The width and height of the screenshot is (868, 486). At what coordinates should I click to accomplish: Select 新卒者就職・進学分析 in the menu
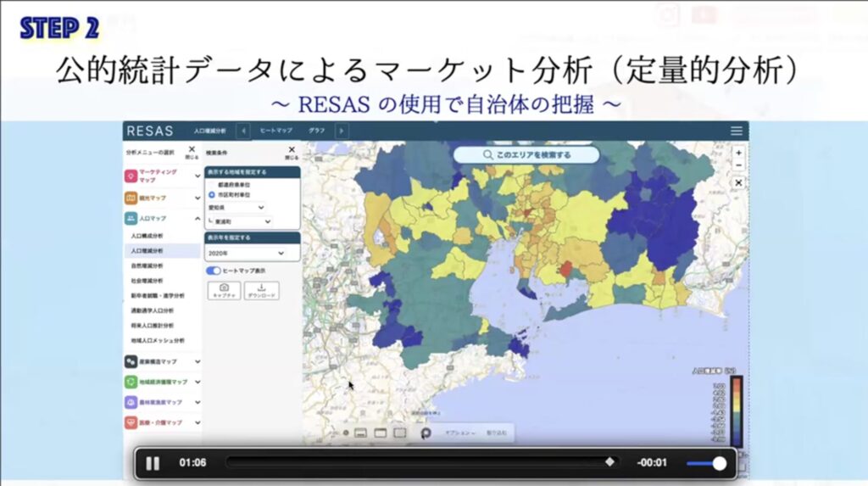pos(158,296)
